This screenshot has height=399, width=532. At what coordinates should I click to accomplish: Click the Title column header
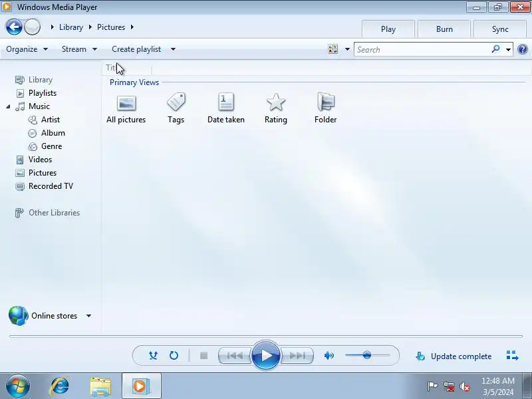pyautogui.click(x=126, y=68)
